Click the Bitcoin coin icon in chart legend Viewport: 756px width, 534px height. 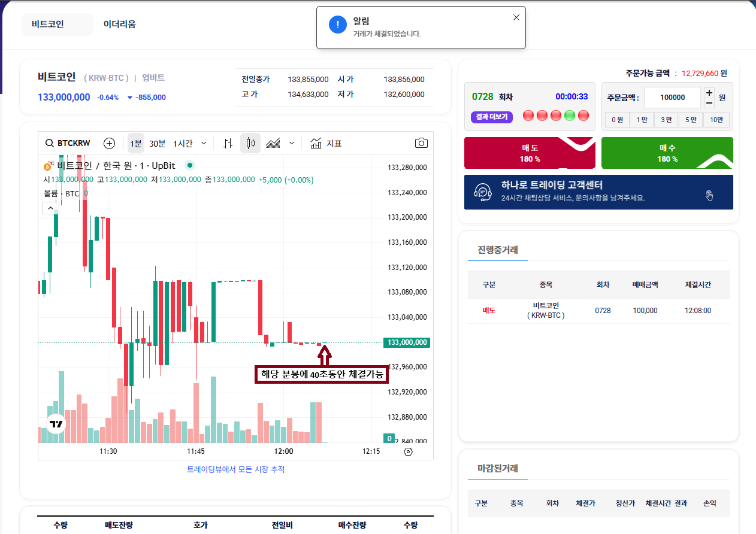(49, 165)
